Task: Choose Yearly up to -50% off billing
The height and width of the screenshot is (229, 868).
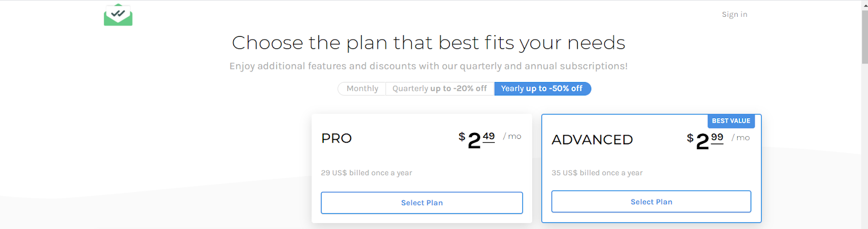Action: click(542, 88)
